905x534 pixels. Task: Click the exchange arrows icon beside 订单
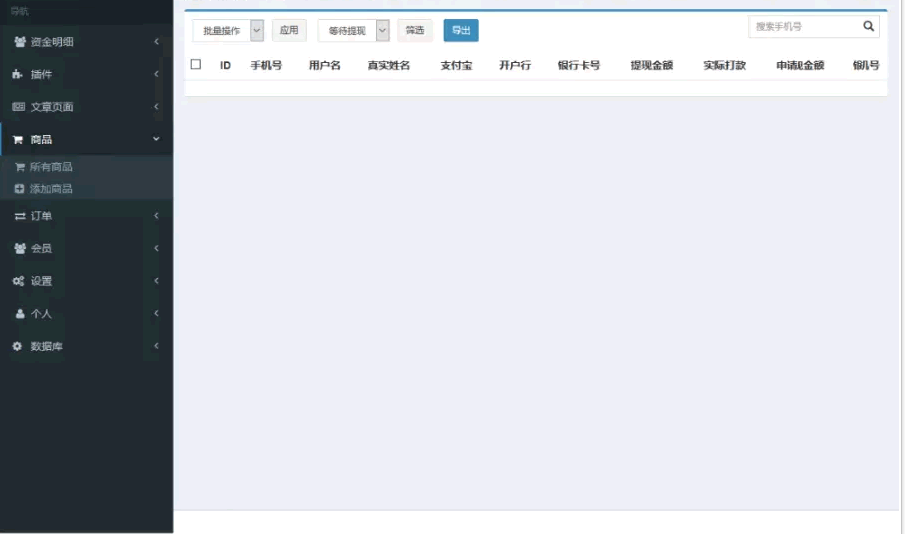click(20, 216)
